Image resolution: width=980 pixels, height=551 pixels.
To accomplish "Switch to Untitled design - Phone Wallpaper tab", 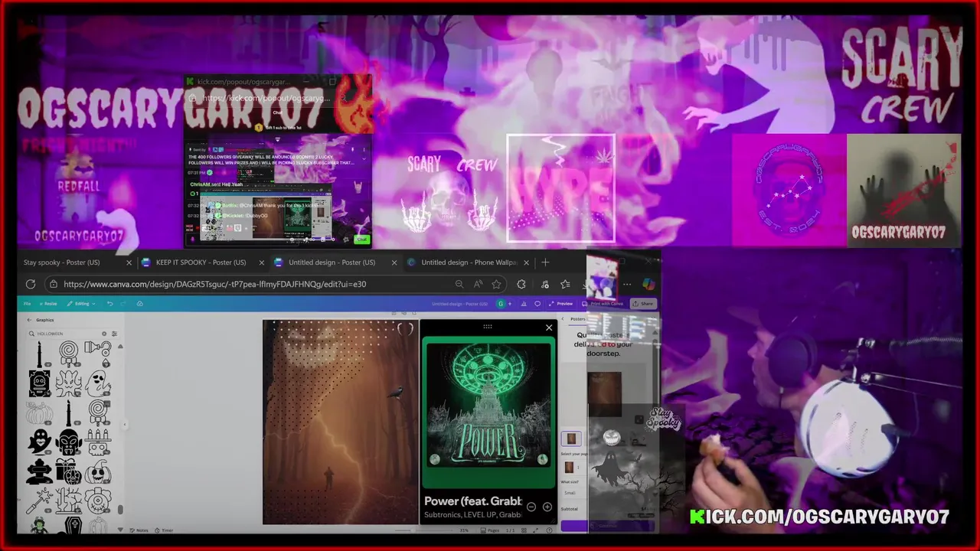I will [469, 262].
